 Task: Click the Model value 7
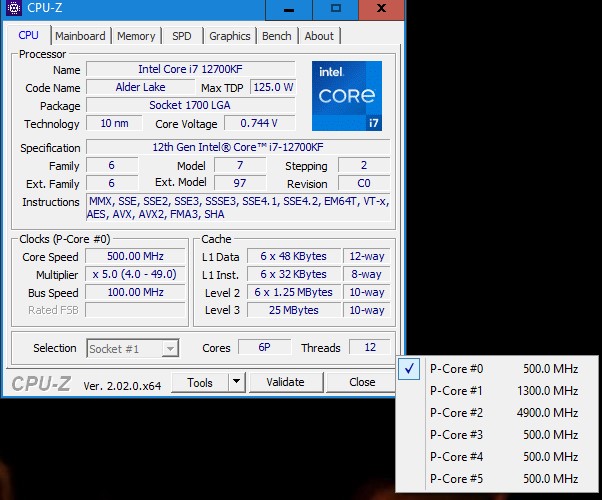240,165
